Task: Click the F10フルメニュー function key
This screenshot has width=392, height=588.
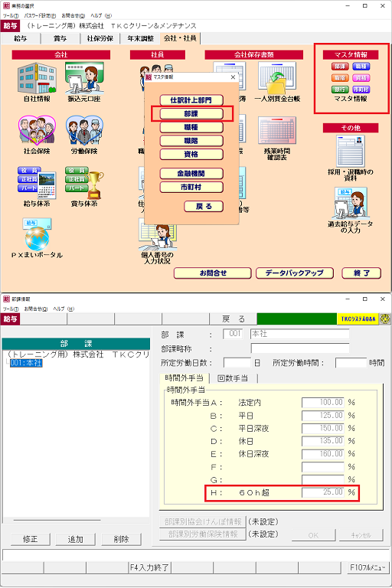Action: 367,567
